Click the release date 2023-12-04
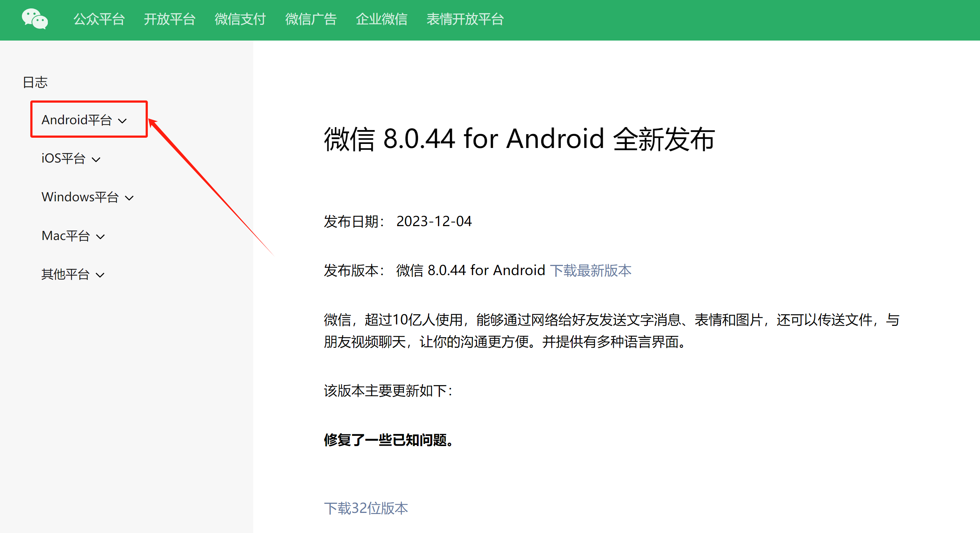Viewport: 980px width, 533px height. (x=434, y=221)
